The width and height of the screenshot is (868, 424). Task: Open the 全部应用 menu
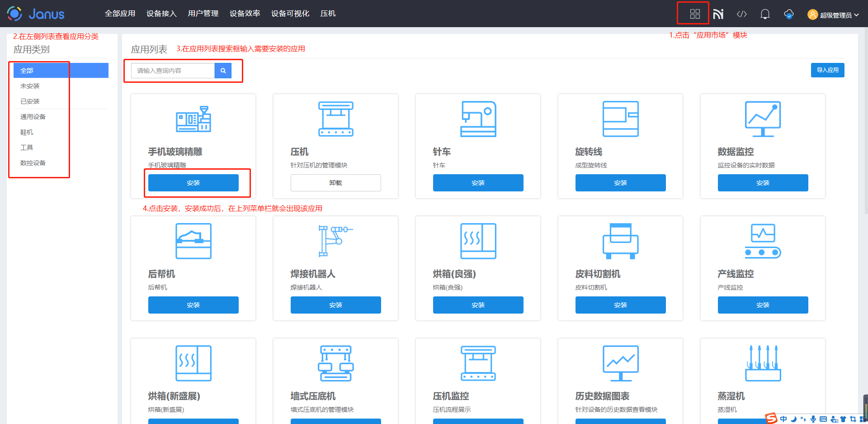click(x=120, y=14)
